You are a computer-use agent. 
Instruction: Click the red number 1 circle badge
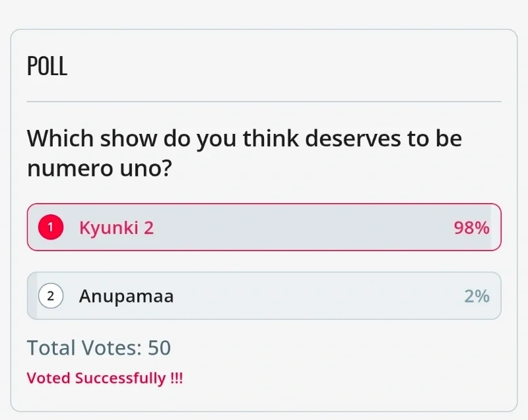tap(51, 227)
